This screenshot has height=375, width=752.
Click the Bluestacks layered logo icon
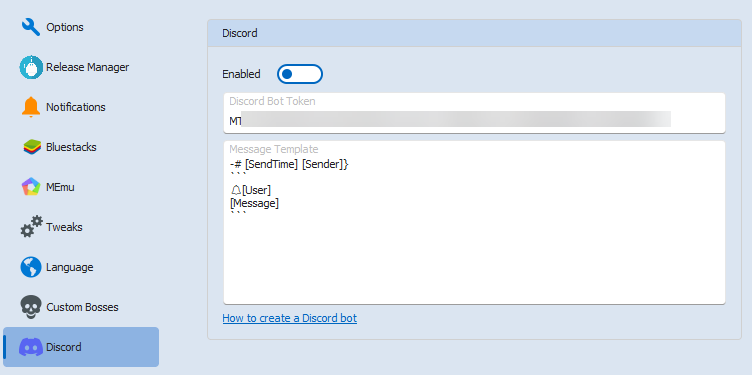click(x=32, y=147)
